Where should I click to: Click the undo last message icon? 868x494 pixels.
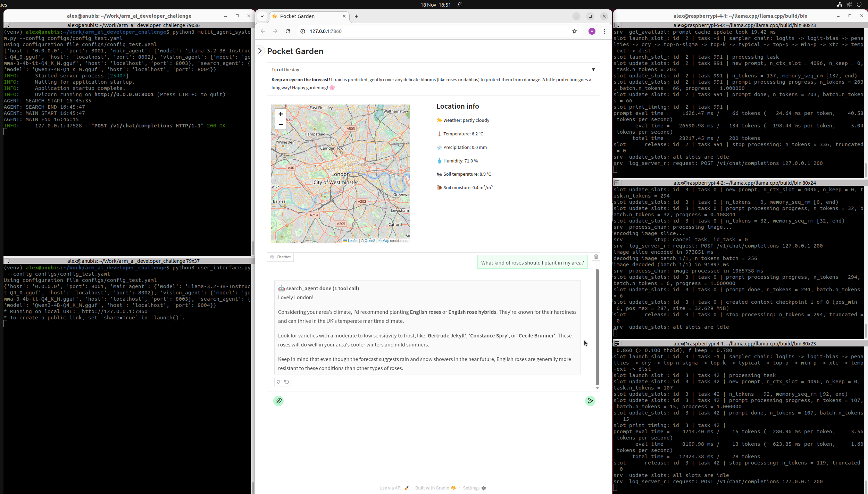tap(287, 382)
